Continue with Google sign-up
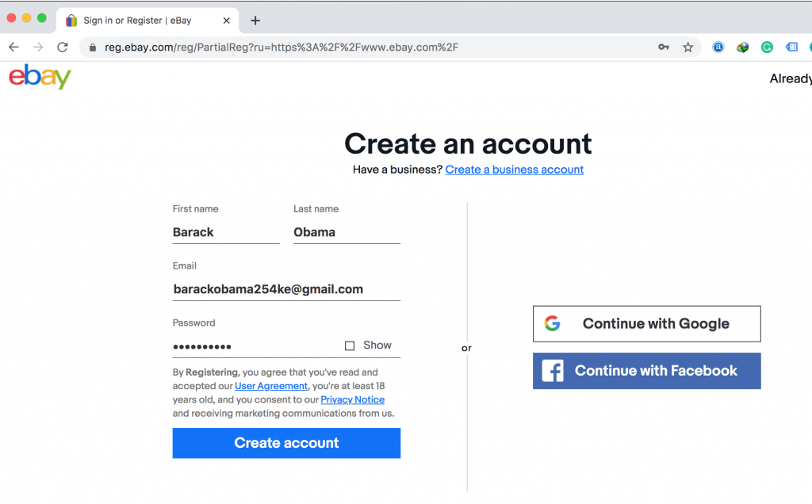This screenshot has height=504, width=812. click(646, 323)
